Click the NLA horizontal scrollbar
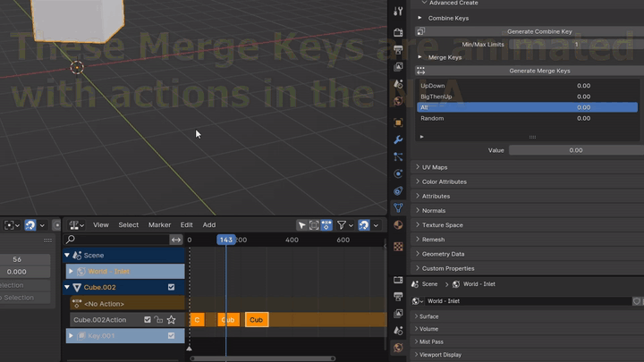Image resolution: width=644 pixels, height=362 pixels. 263,358
